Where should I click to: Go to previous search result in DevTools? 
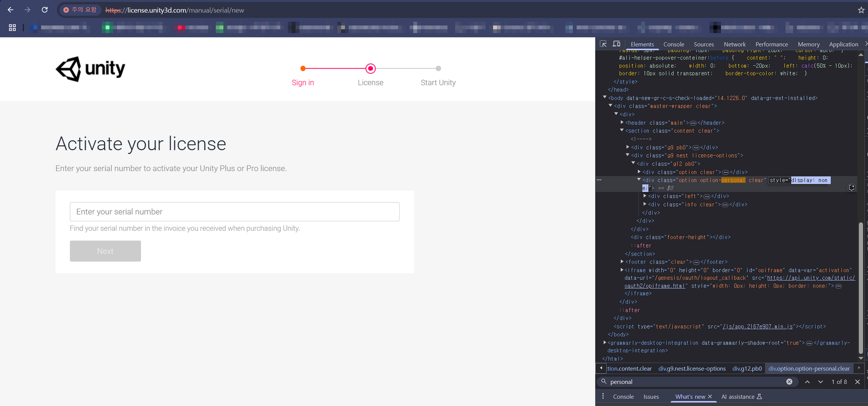(x=807, y=382)
